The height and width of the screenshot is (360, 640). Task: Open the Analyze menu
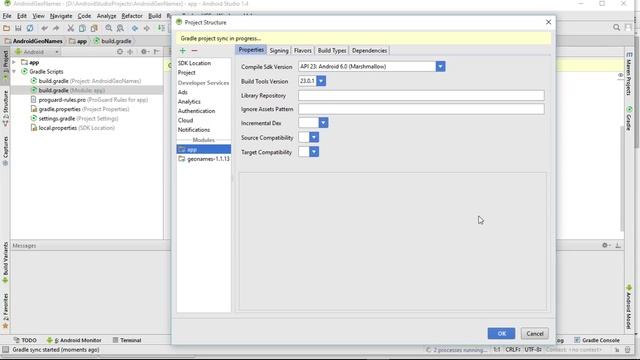[107, 16]
